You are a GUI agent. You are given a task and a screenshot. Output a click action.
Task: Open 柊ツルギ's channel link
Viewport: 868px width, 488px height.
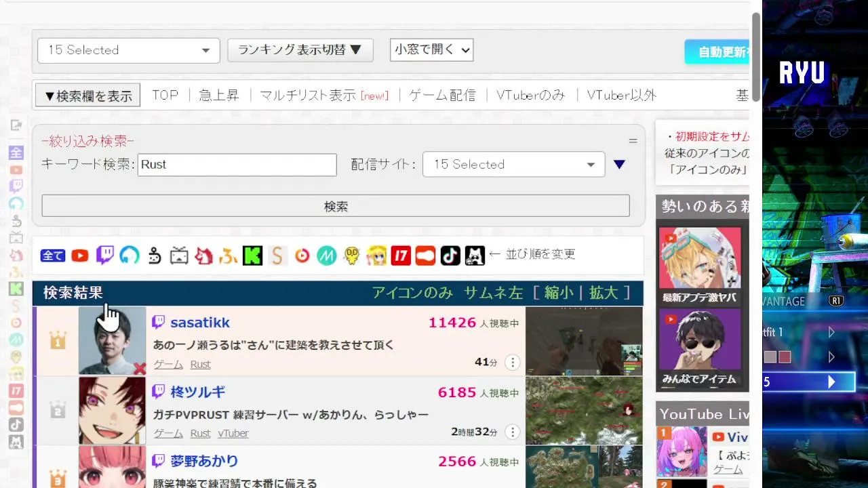pyautogui.click(x=198, y=392)
